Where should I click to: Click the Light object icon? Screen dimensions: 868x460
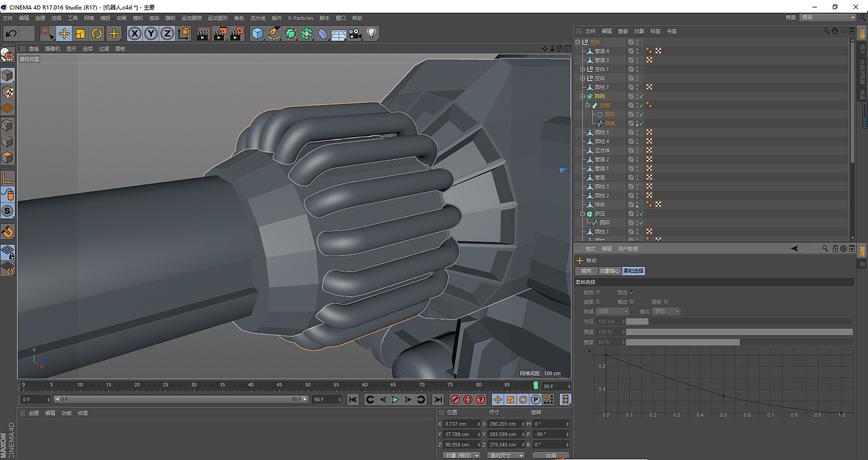372,33
